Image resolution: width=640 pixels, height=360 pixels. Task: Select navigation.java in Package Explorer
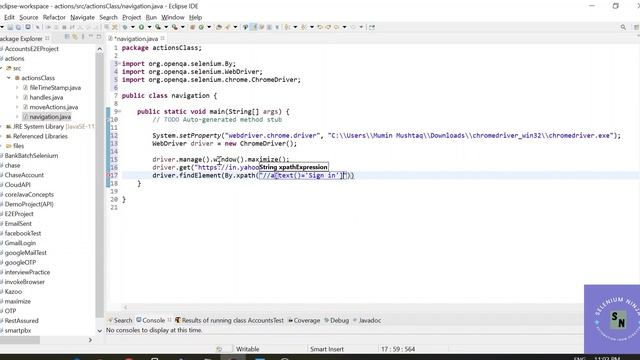tap(47, 117)
